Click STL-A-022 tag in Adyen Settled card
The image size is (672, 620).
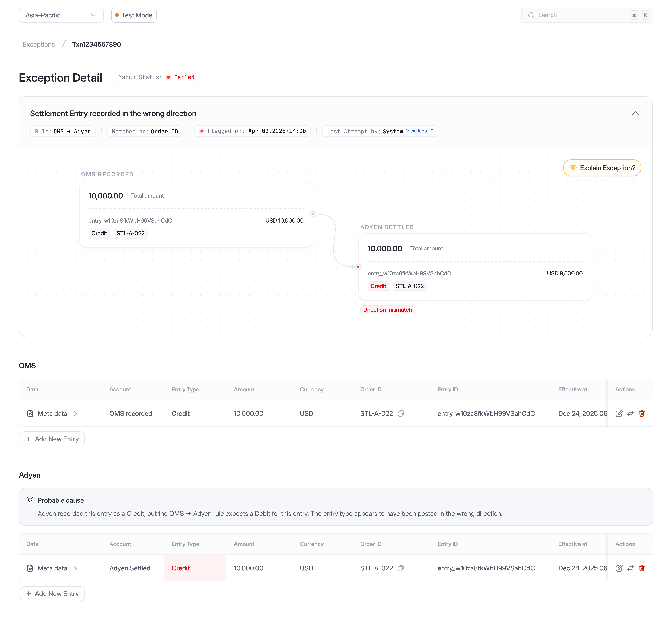tap(410, 286)
